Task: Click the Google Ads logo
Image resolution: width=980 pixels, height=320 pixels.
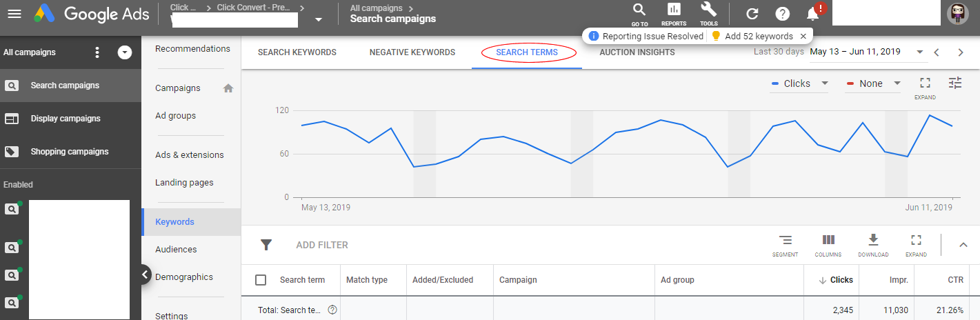Action: [x=91, y=13]
